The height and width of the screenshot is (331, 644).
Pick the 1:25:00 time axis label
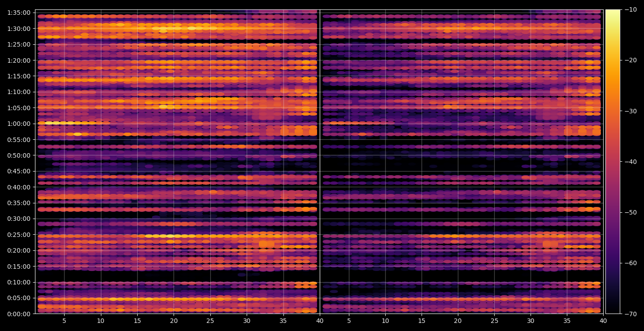point(19,44)
